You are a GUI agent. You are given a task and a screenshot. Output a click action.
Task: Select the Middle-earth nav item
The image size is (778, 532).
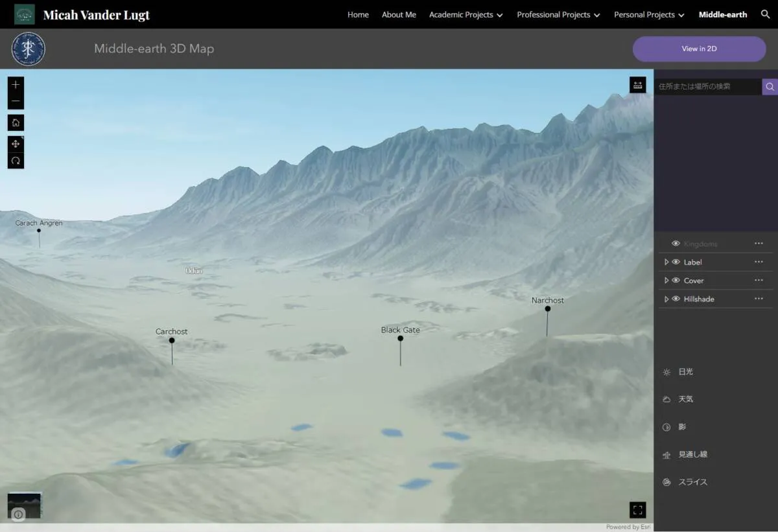tap(723, 14)
